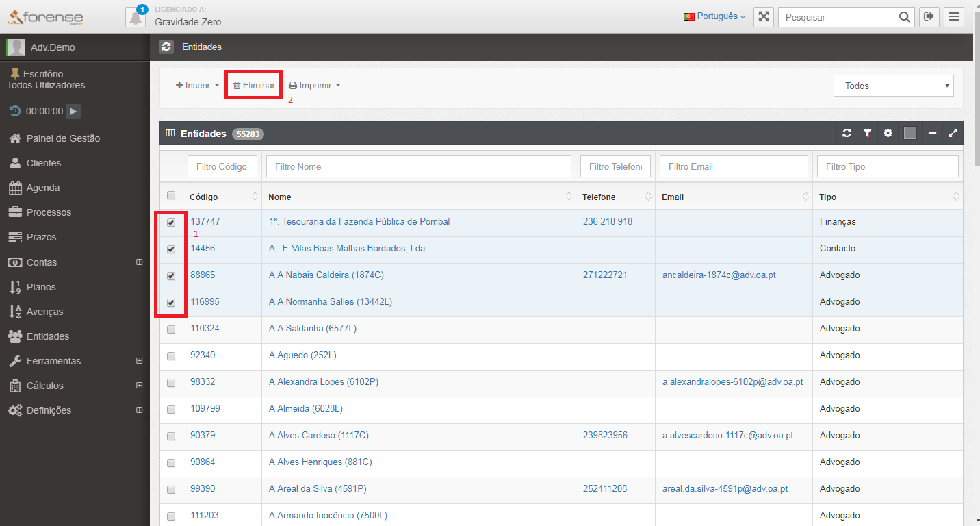Focus the Filtro Tipo input
This screenshot has height=526, width=980.
tap(888, 166)
